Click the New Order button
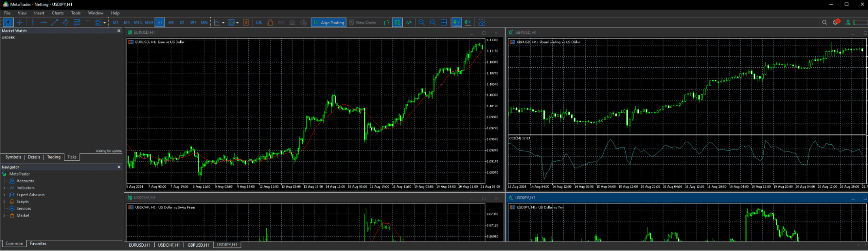Screen dimensions: 868x251 click(x=363, y=23)
